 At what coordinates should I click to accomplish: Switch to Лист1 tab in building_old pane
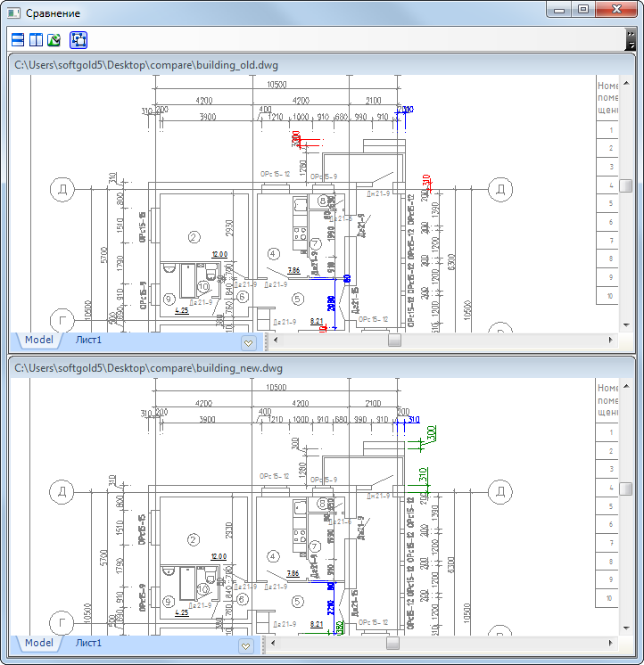click(88, 340)
